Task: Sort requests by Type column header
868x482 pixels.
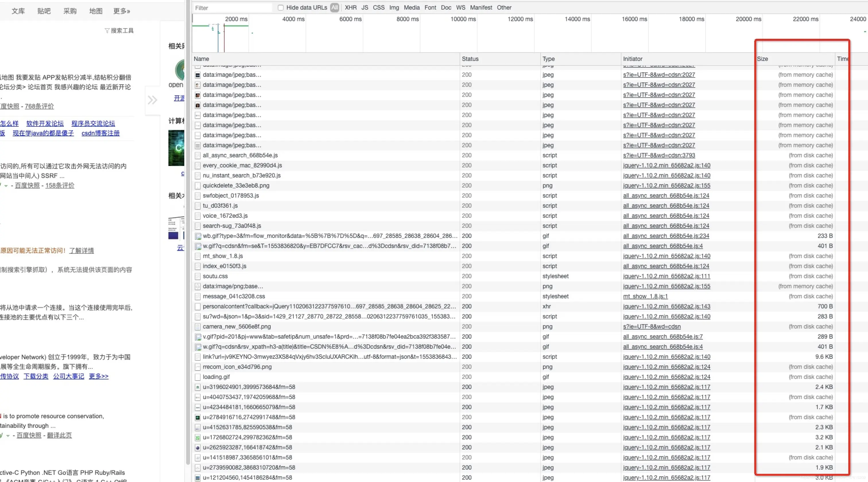Action: coord(581,59)
